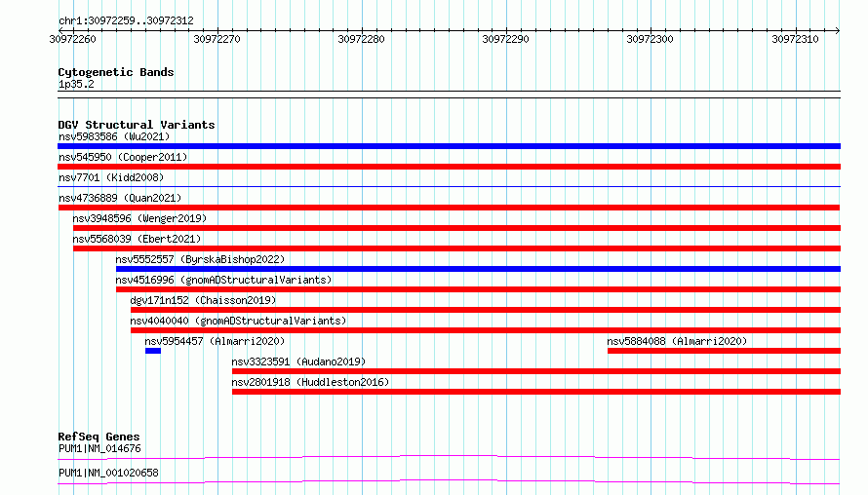
Task: Click the dgv171n152 (Chaisson2019) label
Action: pos(203,300)
